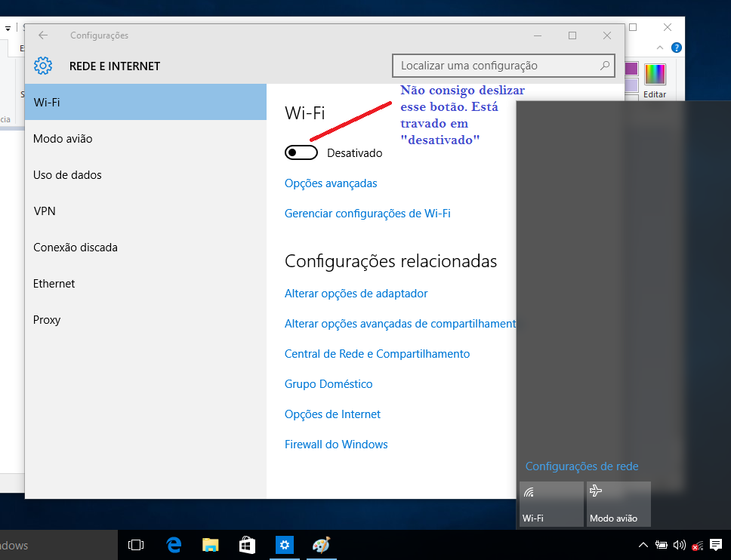
Task: Focus the Localizar uma configuração field
Action: (x=504, y=66)
